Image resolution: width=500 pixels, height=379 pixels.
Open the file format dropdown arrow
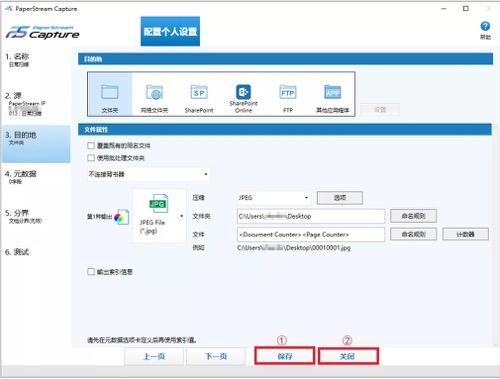click(182, 216)
